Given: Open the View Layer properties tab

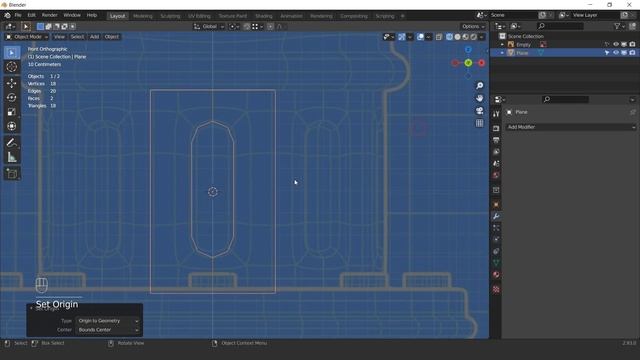Looking at the screenshot, I should pyautogui.click(x=496, y=152).
